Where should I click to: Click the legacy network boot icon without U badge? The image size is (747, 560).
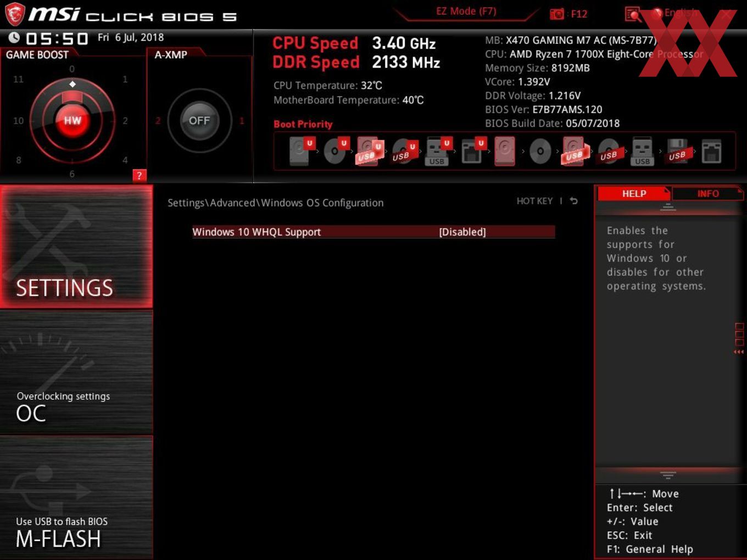711,151
